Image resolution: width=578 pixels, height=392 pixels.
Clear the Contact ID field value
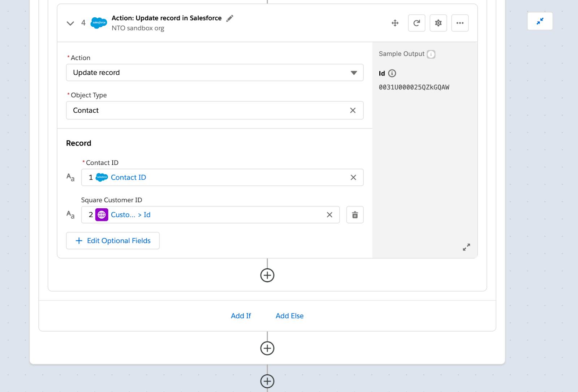click(353, 177)
